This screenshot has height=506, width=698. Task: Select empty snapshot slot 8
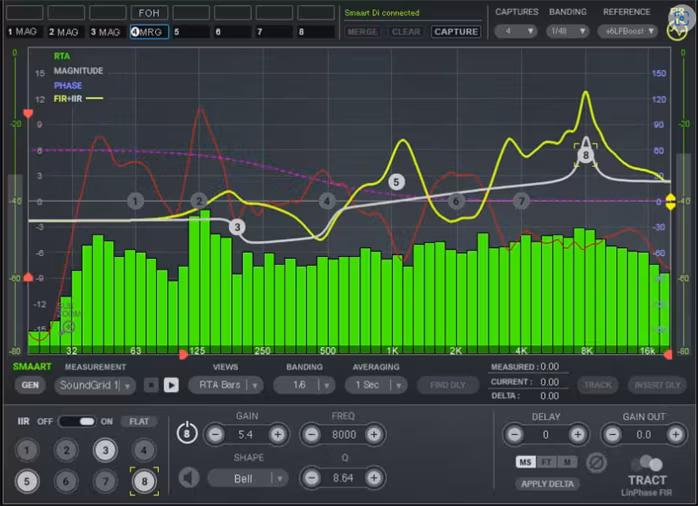(x=316, y=32)
